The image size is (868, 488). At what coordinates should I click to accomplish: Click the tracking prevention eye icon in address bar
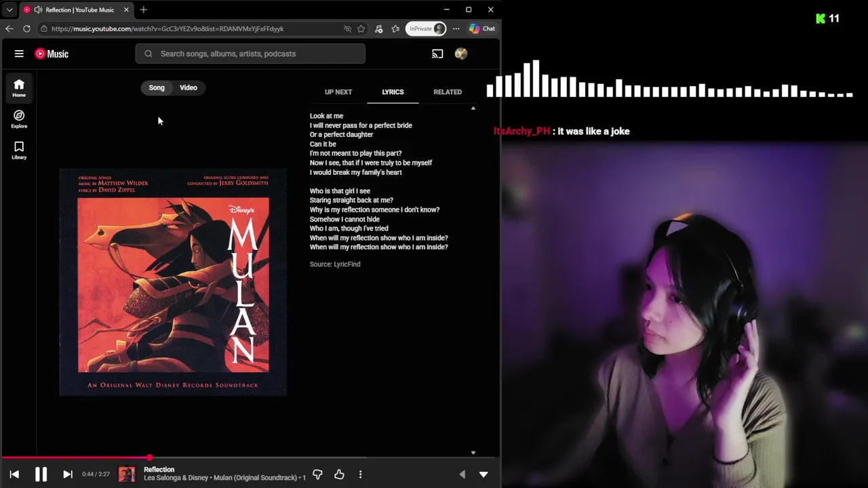click(347, 28)
